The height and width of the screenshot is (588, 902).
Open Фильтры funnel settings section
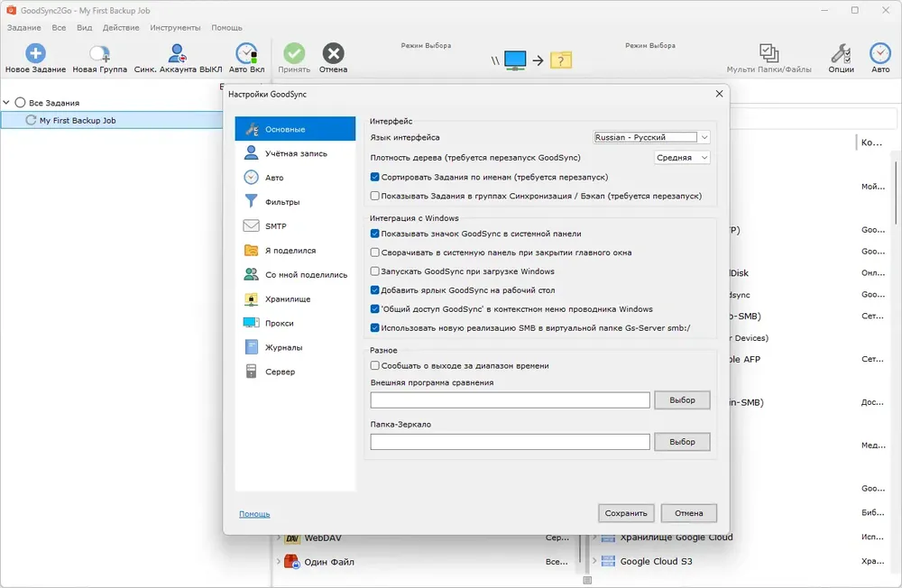(x=295, y=201)
